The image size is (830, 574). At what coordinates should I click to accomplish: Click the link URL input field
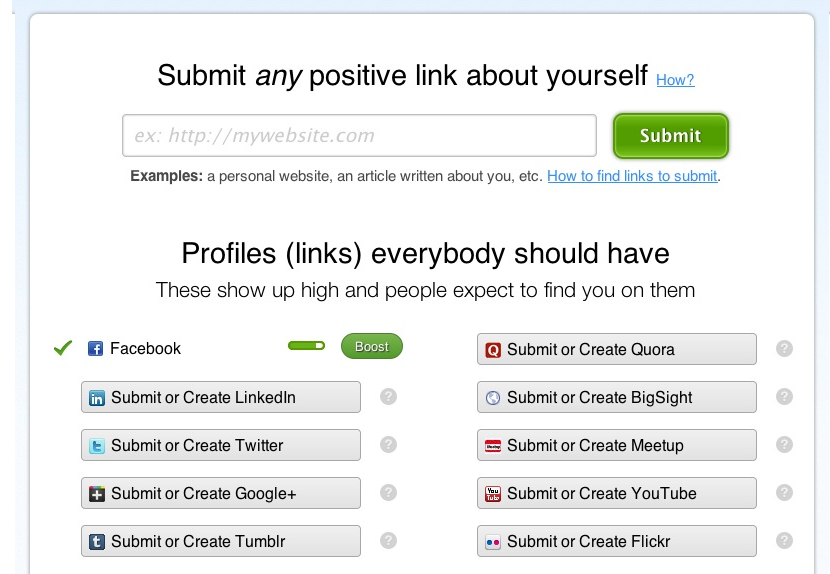(x=359, y=136)
